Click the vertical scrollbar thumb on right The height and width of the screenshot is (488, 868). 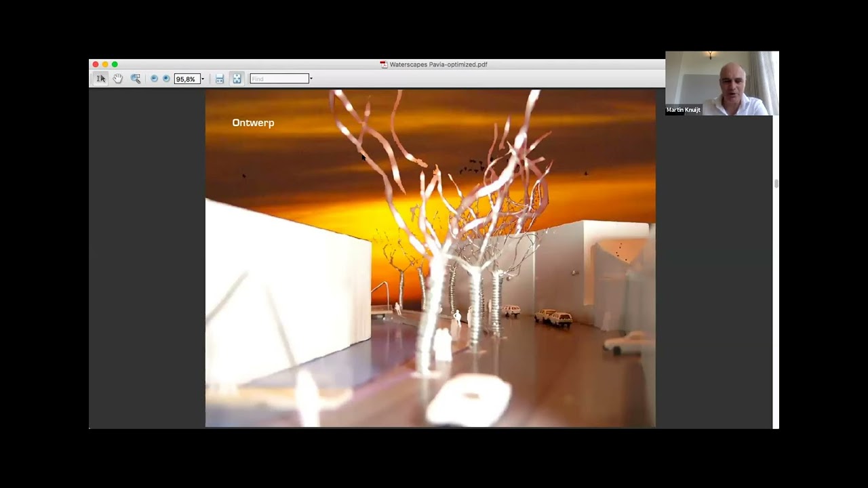coord(776,184)
